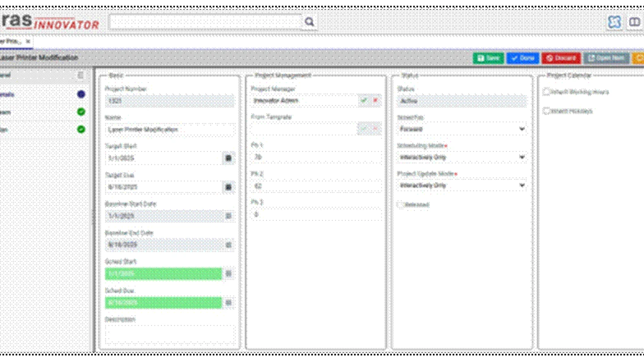644x362 pixels.
Task: Click green checkmark beside From Template
Action: click(x=364, y=129)
